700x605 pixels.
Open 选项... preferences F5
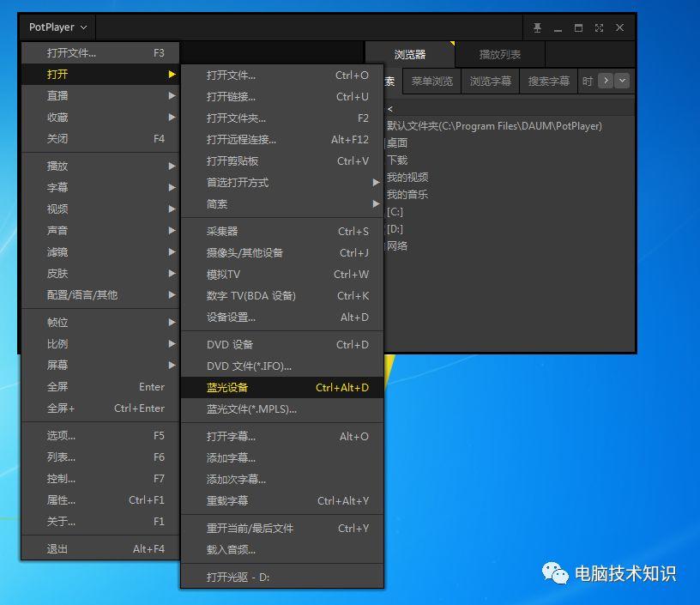[100, 436]
